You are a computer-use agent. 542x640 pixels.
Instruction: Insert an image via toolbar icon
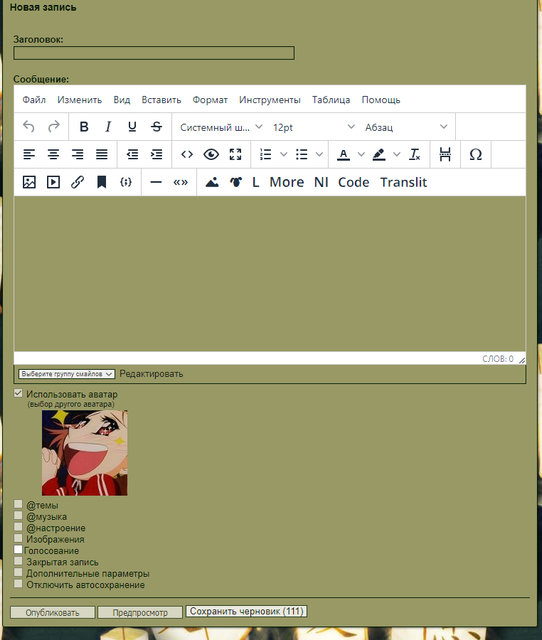[29, 182]
